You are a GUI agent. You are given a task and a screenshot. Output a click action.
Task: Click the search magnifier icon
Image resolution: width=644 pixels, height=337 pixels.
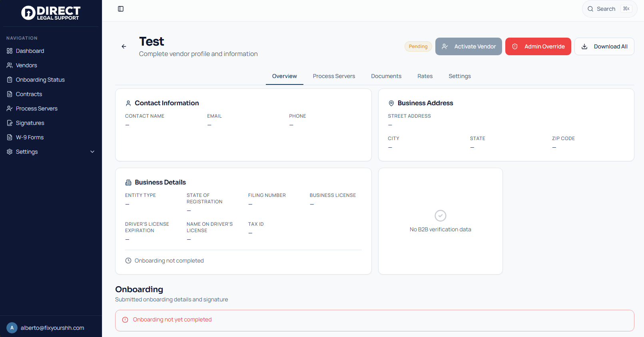(590, 9)
